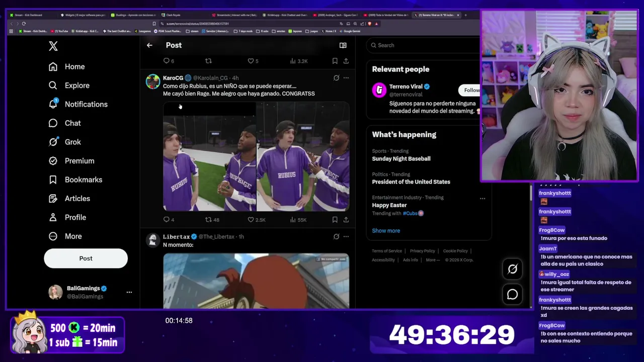Click Show more under What's happening
The image size is (644, 362).
386,231
